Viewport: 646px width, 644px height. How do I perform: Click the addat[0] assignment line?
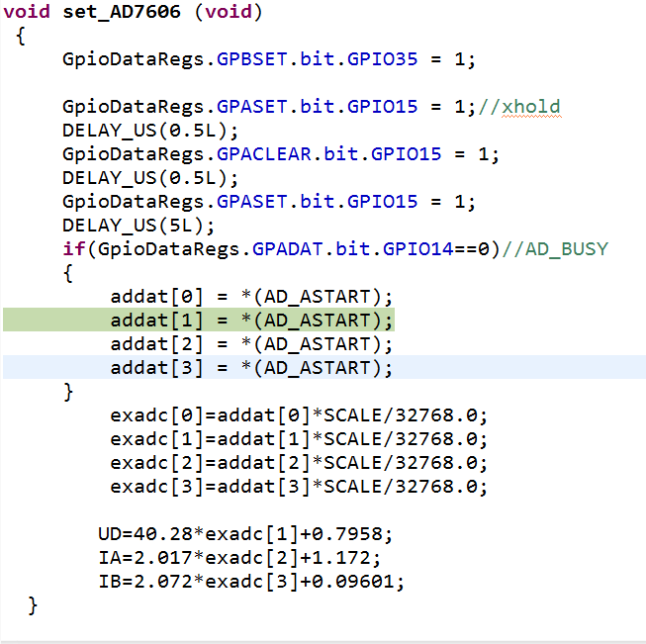[251, 297]
